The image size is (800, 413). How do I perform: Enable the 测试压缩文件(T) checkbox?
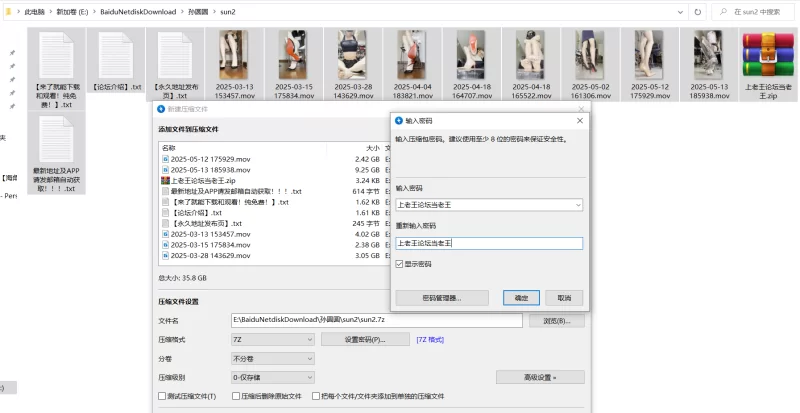(x=162, y=396)
